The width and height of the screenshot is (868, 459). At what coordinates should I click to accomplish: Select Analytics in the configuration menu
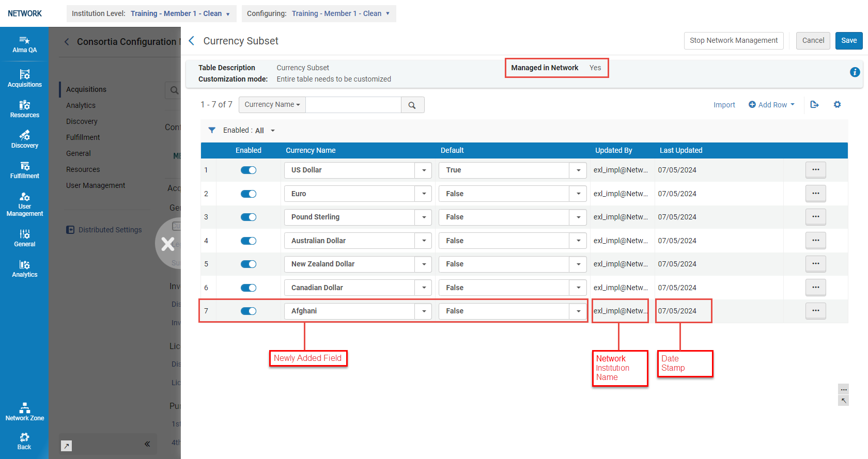pos(81,105)
